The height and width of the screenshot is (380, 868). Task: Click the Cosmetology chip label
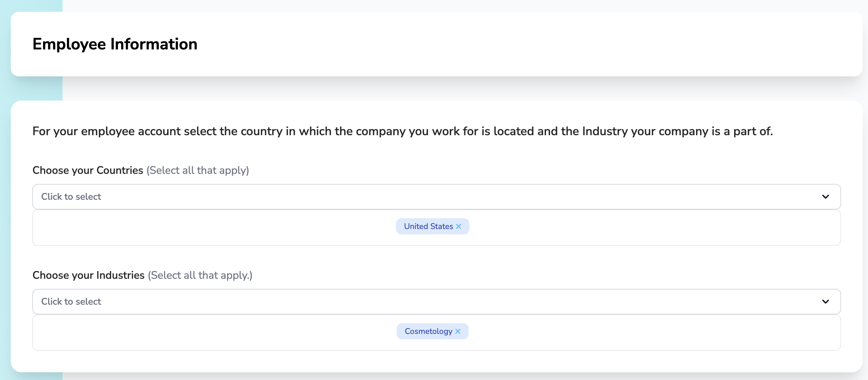[x=428, y=331]
